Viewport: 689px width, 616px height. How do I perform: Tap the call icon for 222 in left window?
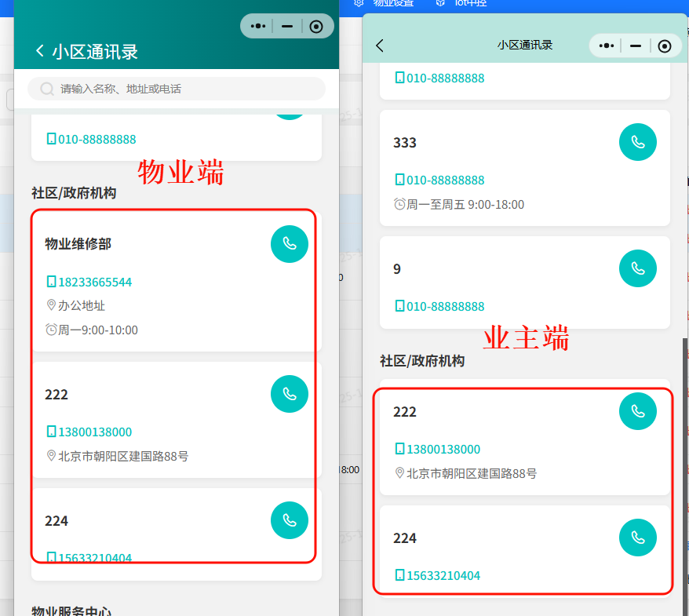click(289, 394)
